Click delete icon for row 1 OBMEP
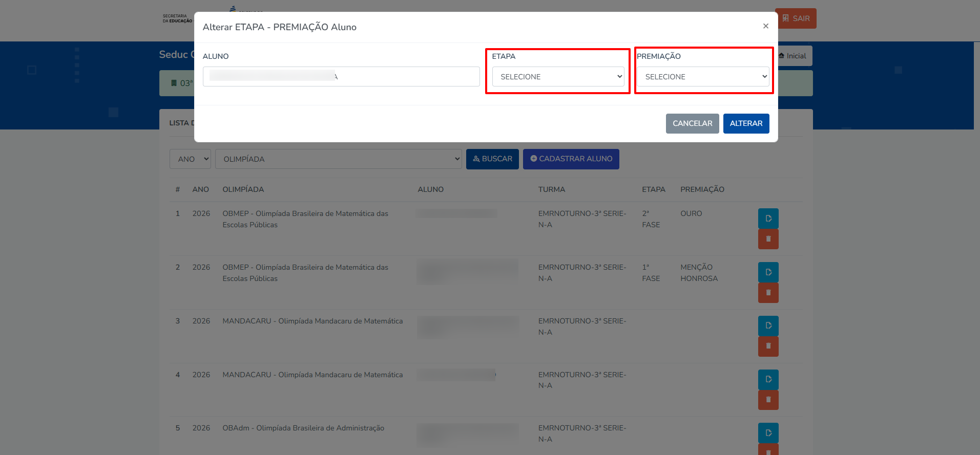The image size is (980, 455). pos(768,239)
